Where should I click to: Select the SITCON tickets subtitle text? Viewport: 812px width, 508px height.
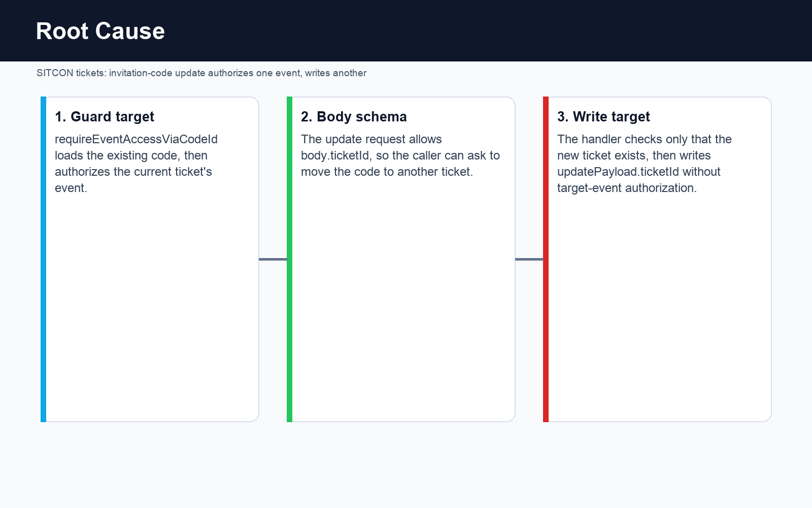coord(201,73)
